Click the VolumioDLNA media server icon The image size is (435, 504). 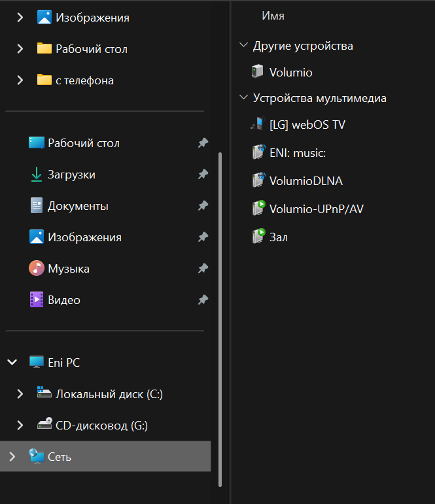[x=258, y=180]
